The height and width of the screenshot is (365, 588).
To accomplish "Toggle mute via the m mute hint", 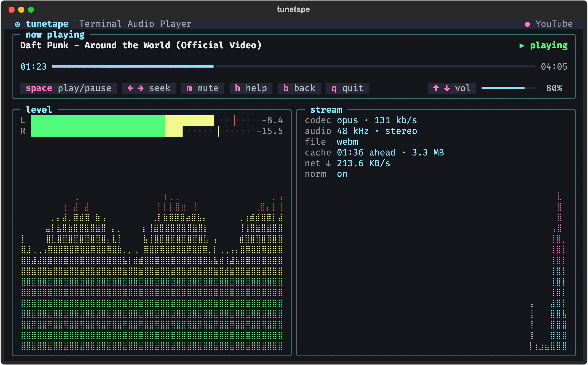I will [x=203, y=88].
